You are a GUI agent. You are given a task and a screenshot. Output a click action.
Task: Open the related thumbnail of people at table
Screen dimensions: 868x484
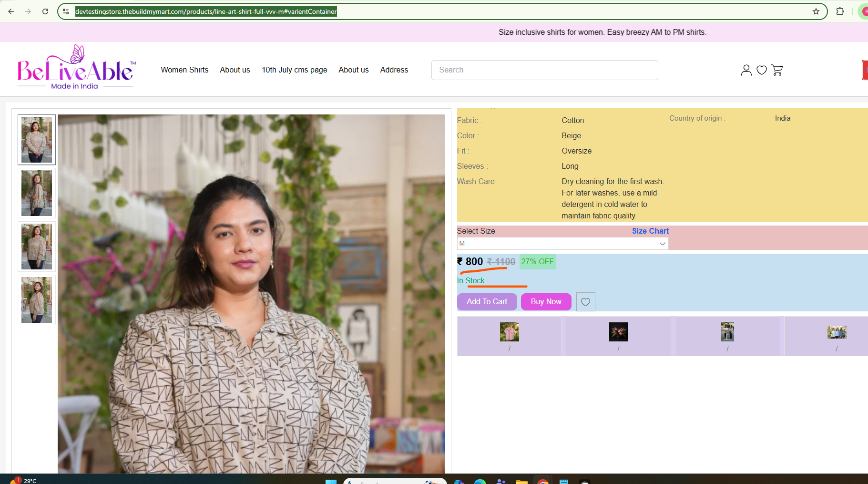[727, 332]
